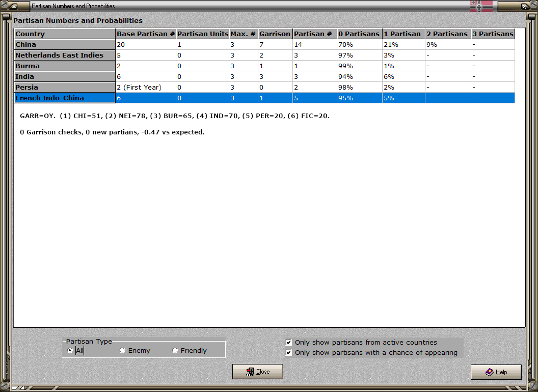This screenshot has width=538, height=392.
Task: Click the Partisan Units column header
Action: pyautogui.click(x=202, y=34)
